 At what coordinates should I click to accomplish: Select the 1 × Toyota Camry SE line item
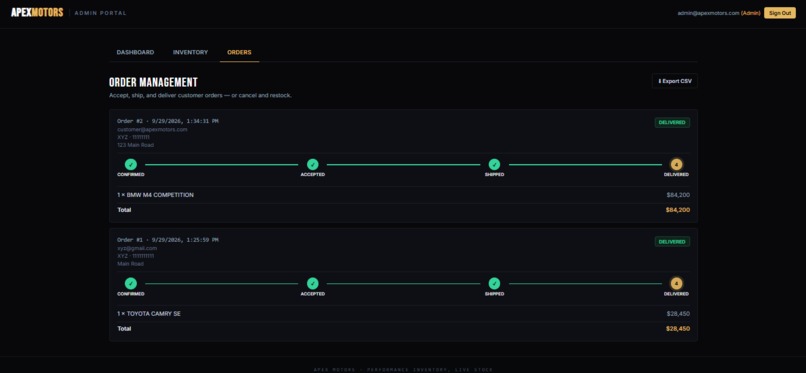tap(149, 313)
